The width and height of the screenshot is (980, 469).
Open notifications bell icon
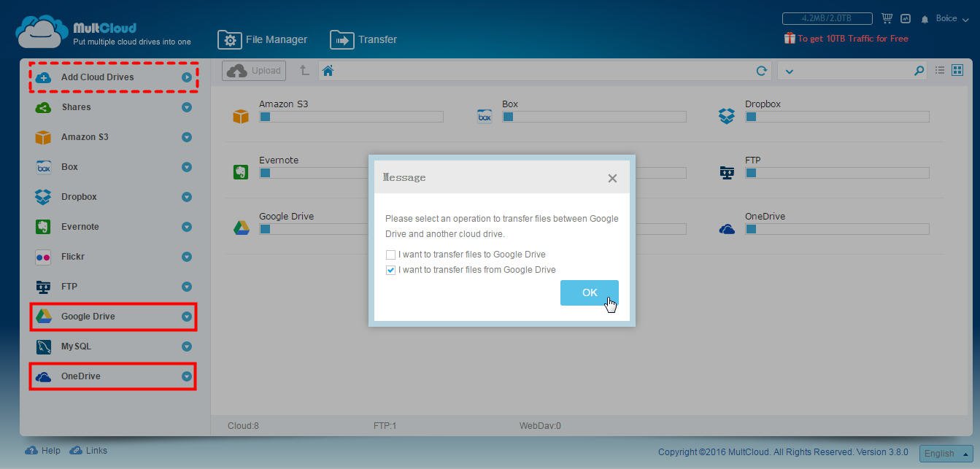(925, 19)
